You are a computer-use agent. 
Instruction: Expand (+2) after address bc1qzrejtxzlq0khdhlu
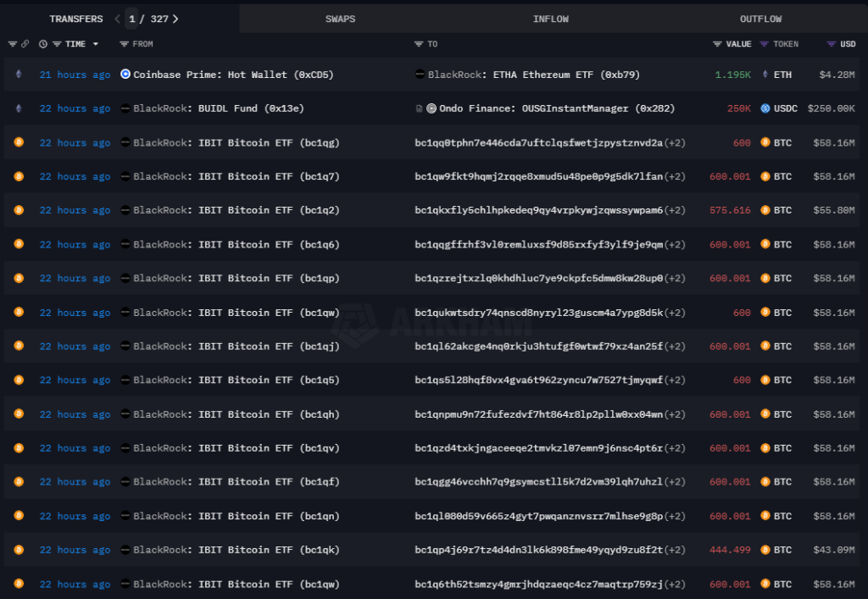(x=675, y=278)
